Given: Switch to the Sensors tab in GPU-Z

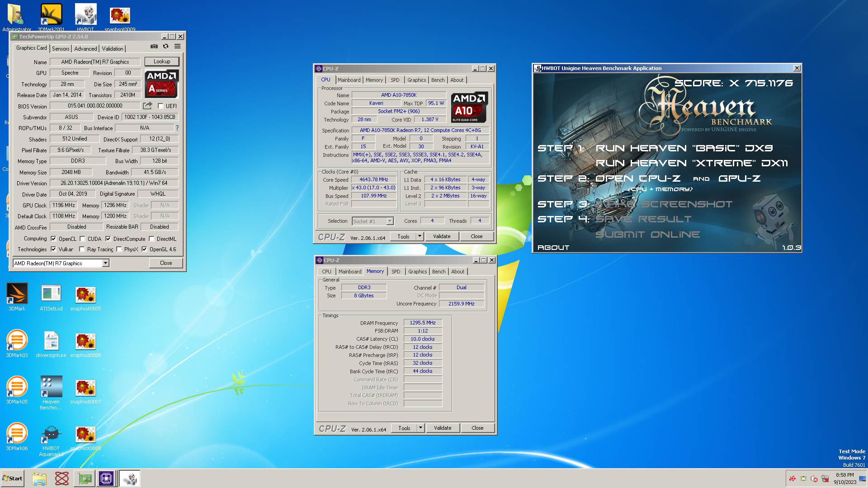Looking at the screenshot, I should click(61, 49).
